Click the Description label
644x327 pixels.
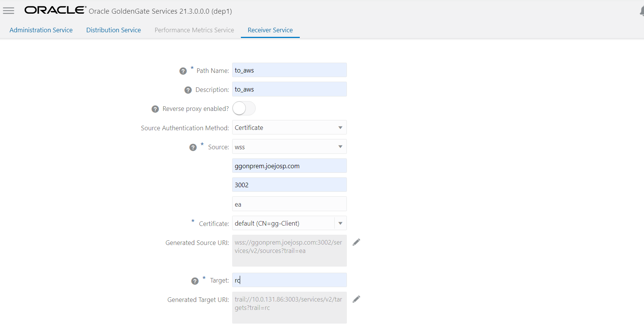point(212,90)
